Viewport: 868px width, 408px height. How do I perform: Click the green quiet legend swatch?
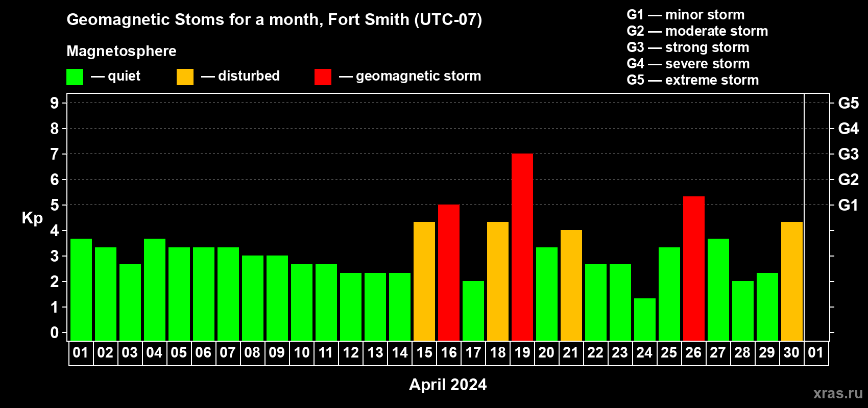pos(75,77)
